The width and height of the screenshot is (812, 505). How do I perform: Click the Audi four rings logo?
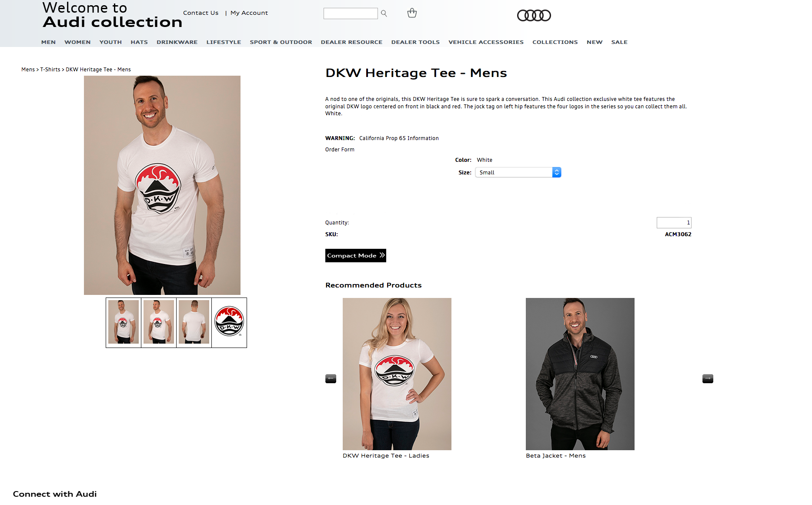[x=534, y=16]
